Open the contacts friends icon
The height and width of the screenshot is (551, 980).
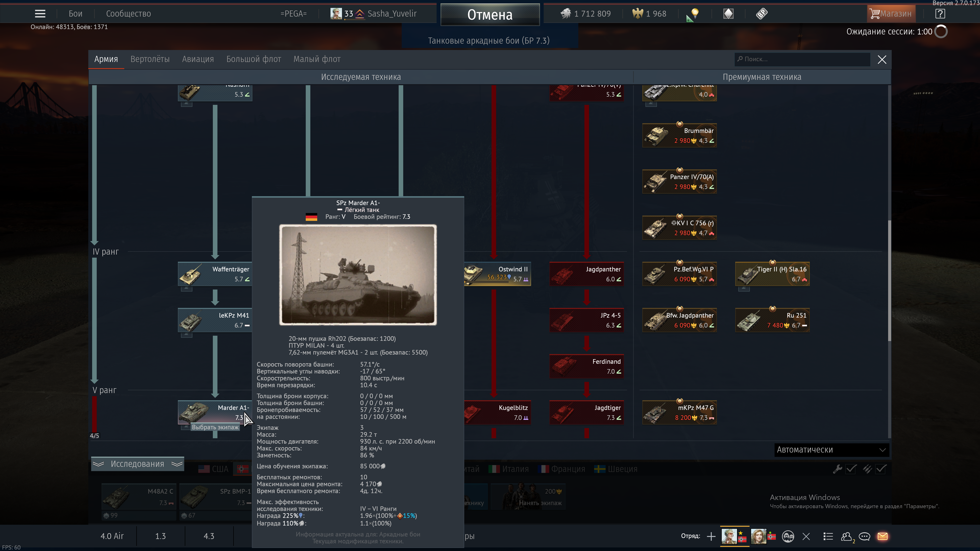click(847, 536)
